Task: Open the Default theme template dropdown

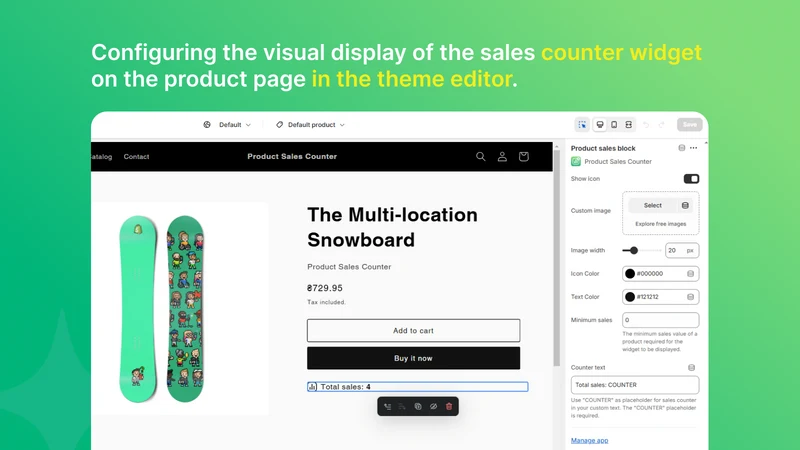Action: click(235, 124)
